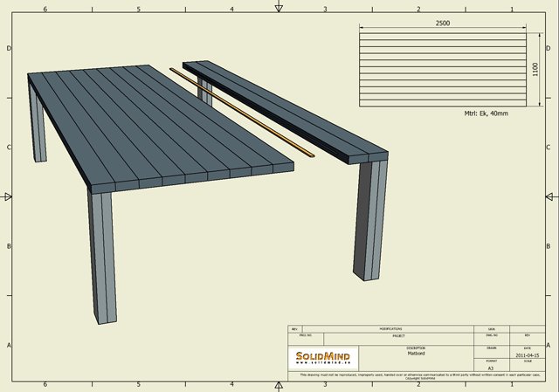This screenshot has width=559, height=392.
Task: Select the front left table leg
Action: [102, 257]
